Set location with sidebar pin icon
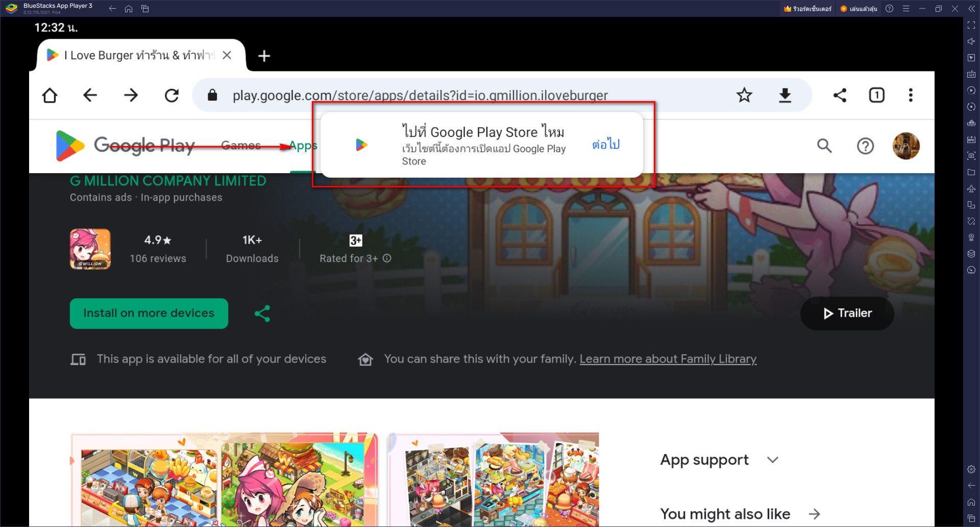The width and height of the screenshot is (980, 527). 971,237
